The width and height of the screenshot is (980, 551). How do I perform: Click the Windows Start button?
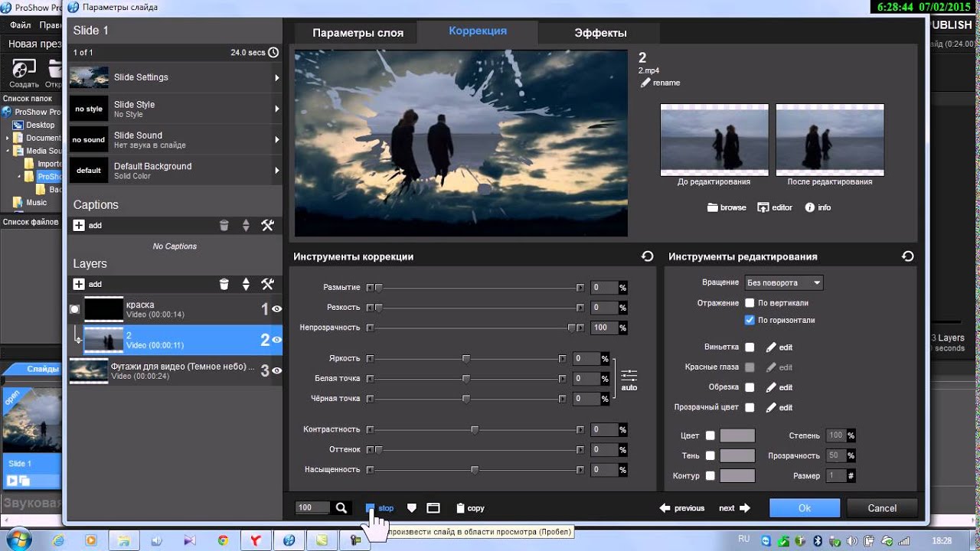coord(17,540)
